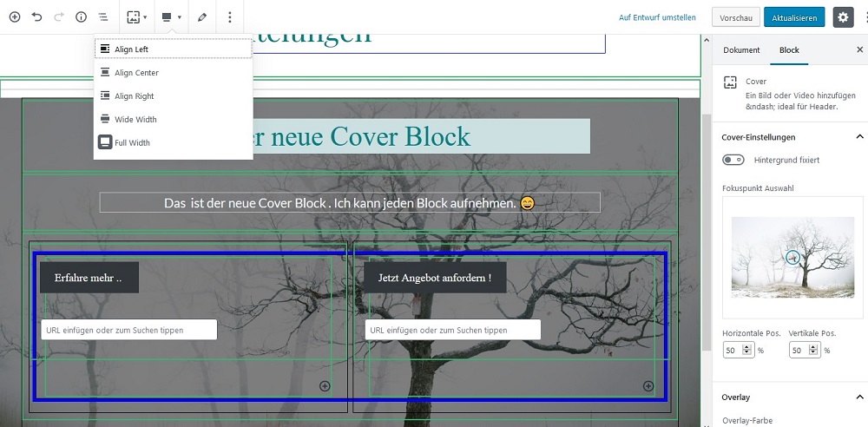Choose Full Width alignment option

pos(132,142)
